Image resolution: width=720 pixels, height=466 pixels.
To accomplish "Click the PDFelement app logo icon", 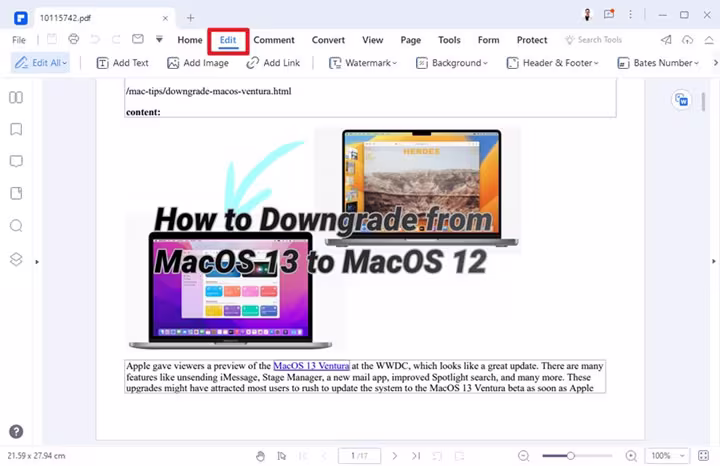I will tap(21, 18).
